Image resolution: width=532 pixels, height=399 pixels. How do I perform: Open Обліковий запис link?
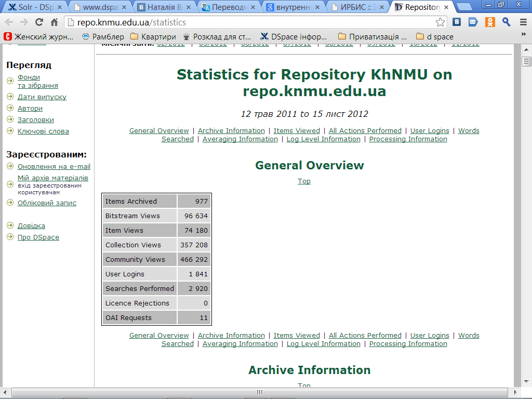click(x=47, y=203)
